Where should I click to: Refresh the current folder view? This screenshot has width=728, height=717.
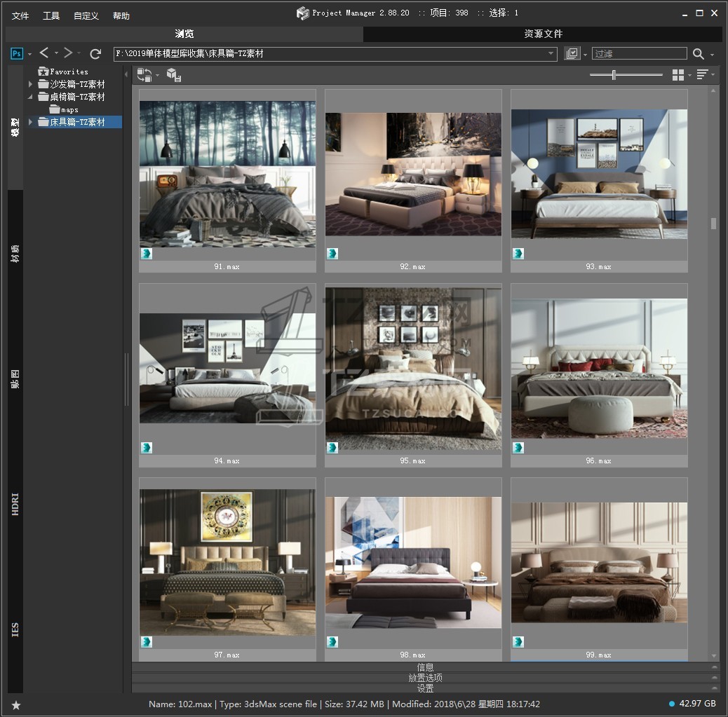(96, 53)
